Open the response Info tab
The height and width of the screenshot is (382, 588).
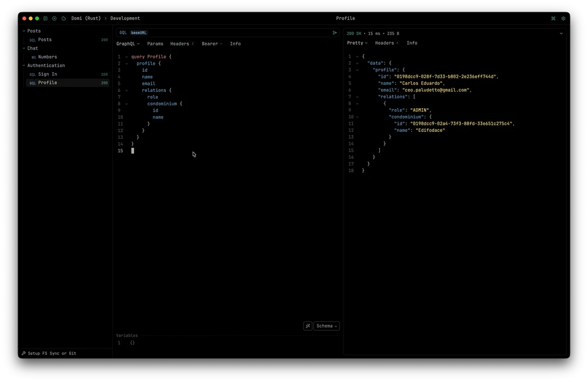tap(412, 43)
